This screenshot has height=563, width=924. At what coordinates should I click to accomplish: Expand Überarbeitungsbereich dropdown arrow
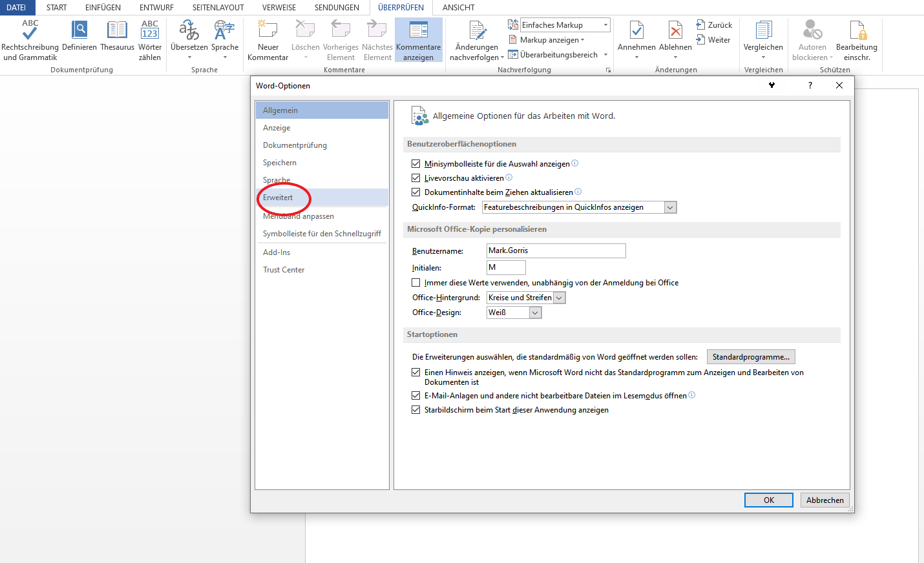605,55
